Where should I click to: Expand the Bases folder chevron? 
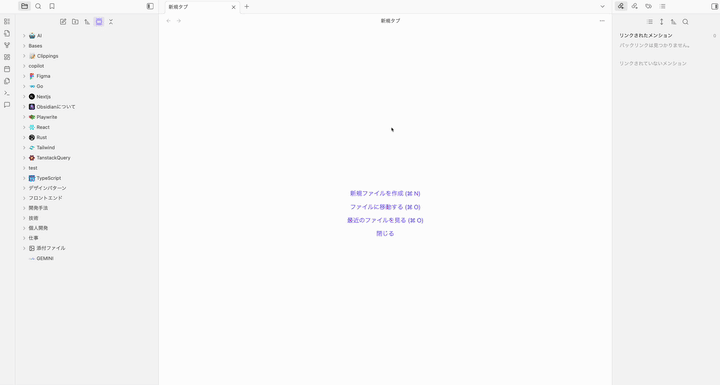(24, 46)
